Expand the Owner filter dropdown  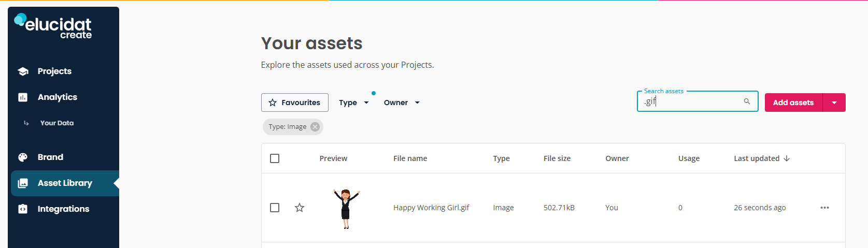tap(402, 103)
